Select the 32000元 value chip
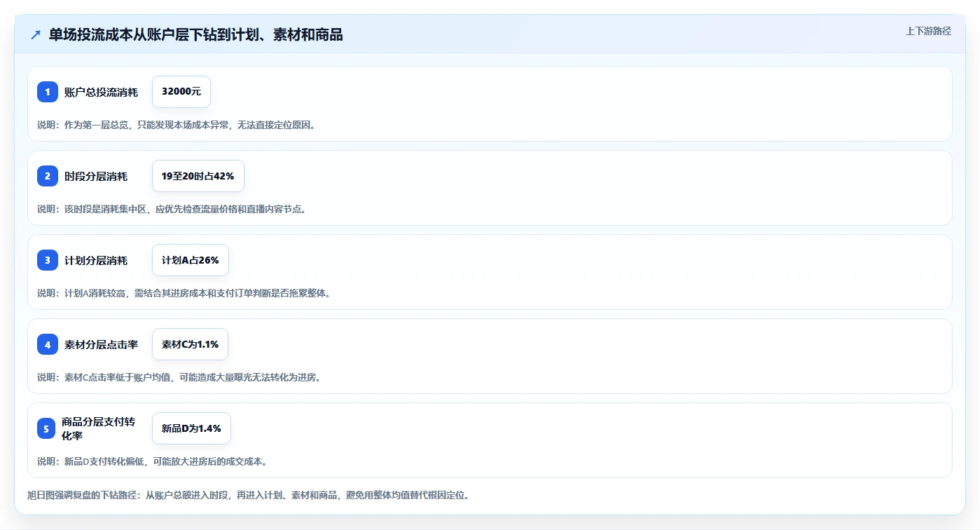980x530 pixels. 181,92
